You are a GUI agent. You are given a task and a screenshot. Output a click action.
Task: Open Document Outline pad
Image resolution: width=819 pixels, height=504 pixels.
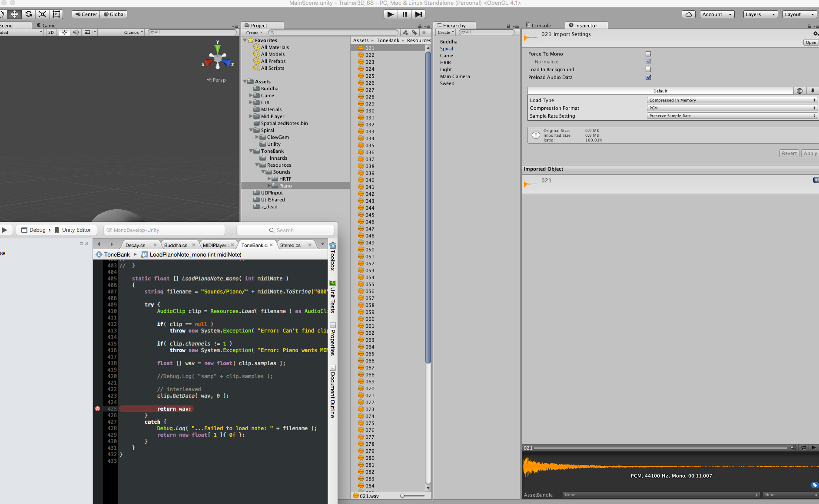click(333, 392)
